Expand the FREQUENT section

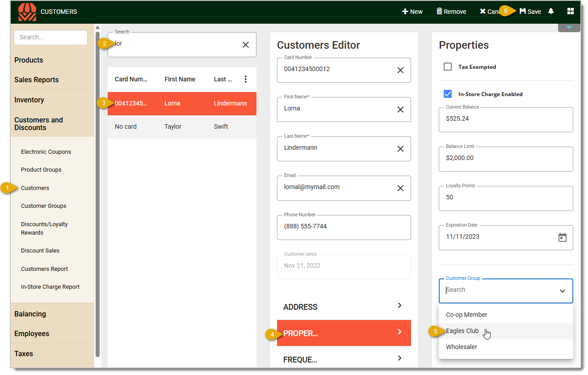point(344,359)
